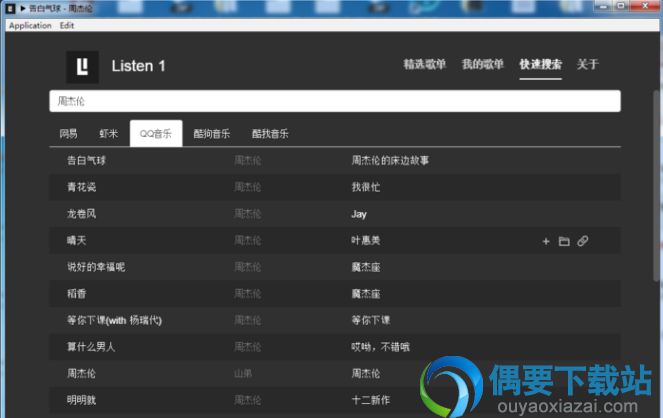This screenshot has width=663, height=418.
Task: Open the 我的歌单 tab
Action: tap(482, 64)
